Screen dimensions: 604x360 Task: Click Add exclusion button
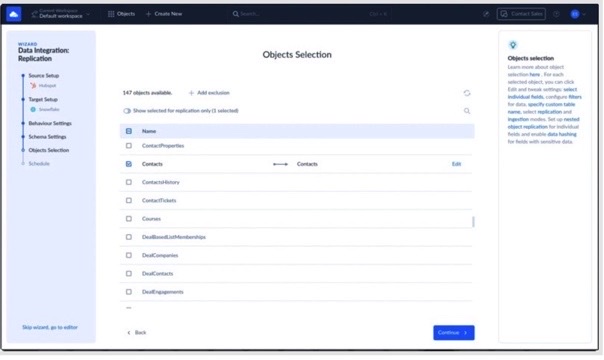tap(209, 93)
